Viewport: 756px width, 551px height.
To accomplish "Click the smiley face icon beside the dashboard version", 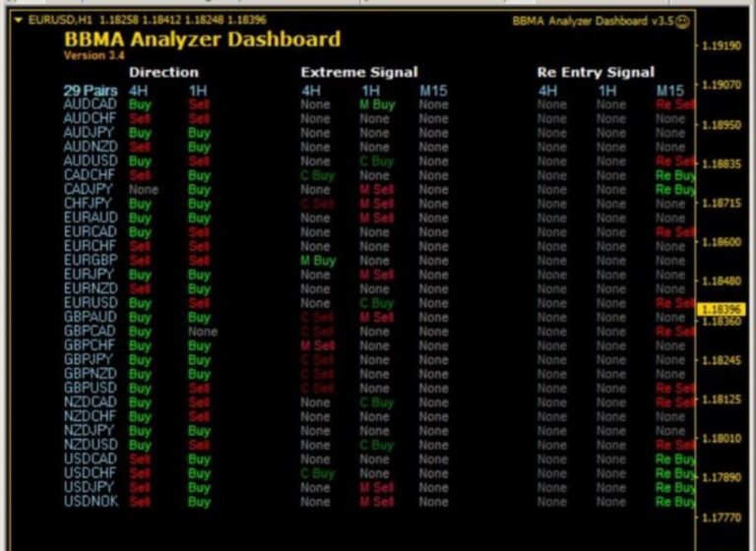I will click(x=683, y=21).
